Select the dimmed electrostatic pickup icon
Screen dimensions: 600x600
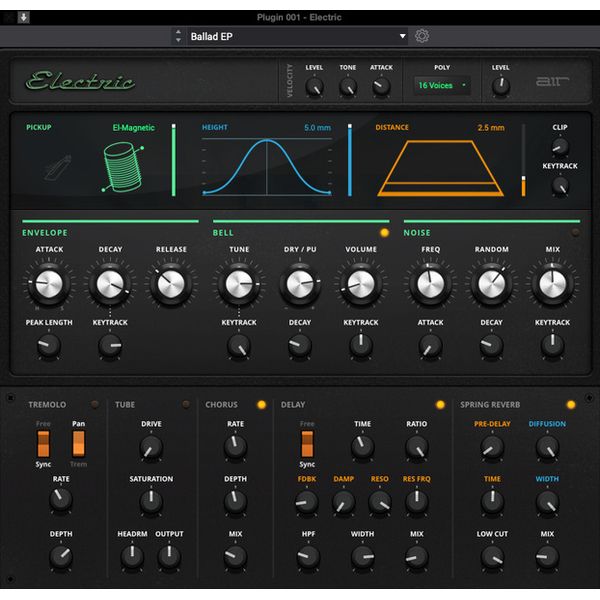(x=58, y=168)
